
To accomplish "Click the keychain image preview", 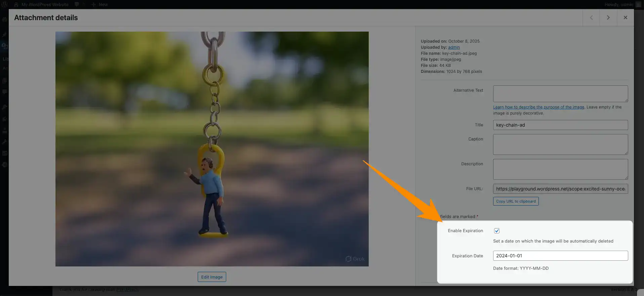I will (x=212, y=149).
